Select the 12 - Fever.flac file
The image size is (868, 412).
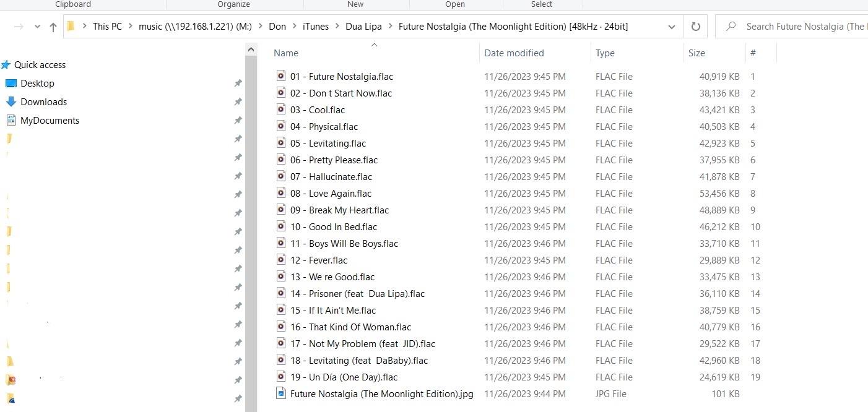[x=319, y=260]
